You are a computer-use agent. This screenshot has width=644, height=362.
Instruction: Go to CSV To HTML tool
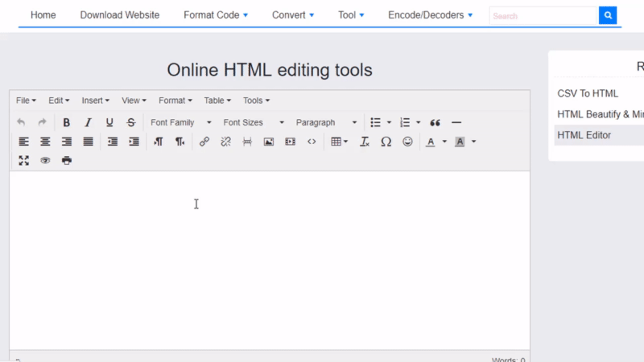[x=588, y=93]
